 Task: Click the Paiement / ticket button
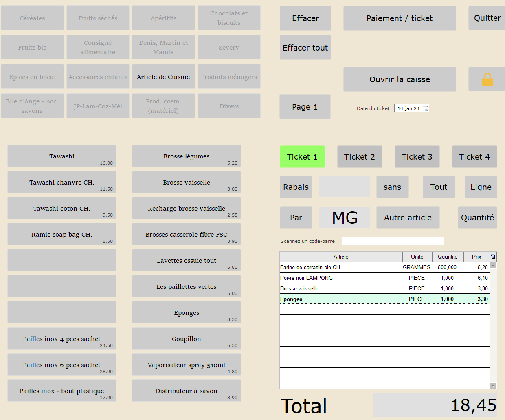coord(400,18)
